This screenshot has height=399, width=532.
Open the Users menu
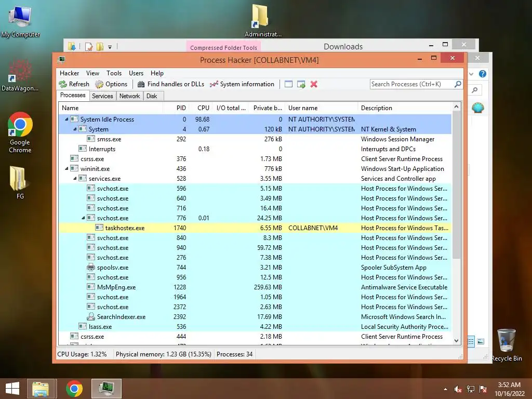(136, 73)
